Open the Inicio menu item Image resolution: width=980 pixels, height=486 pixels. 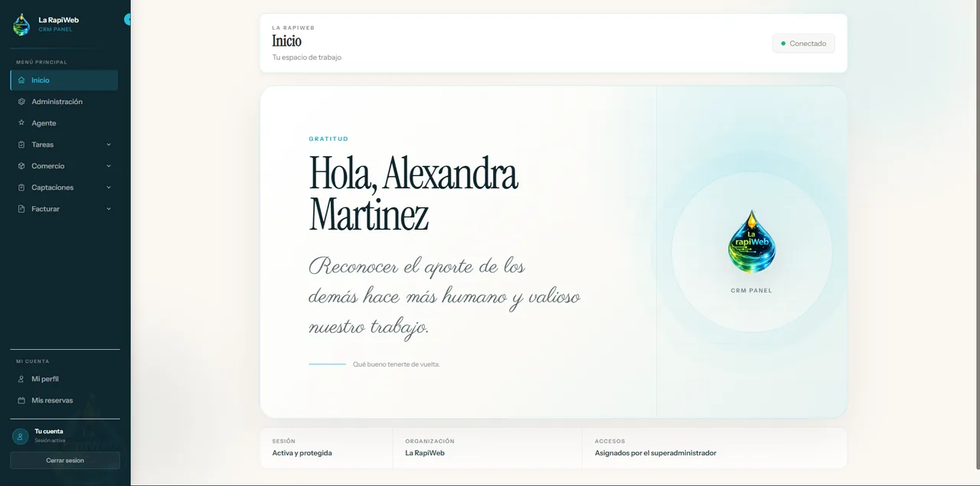coord(64,80)
